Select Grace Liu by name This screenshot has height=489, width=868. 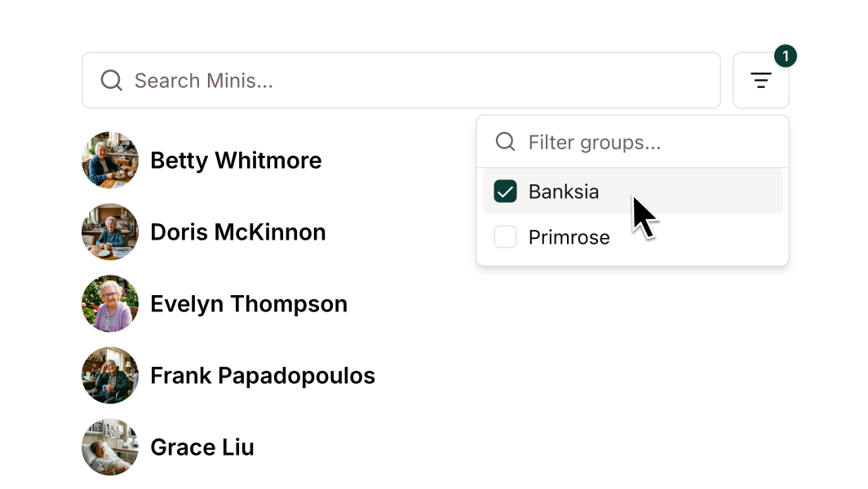(x=202, y=447)
